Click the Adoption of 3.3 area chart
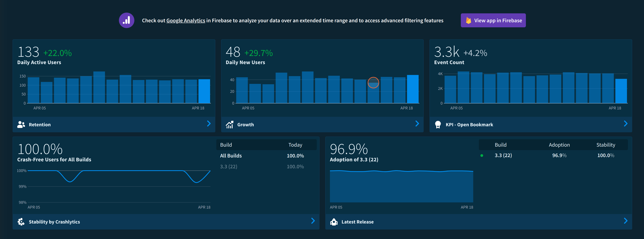Screen dimensions: 644x239 coord(401,186)
